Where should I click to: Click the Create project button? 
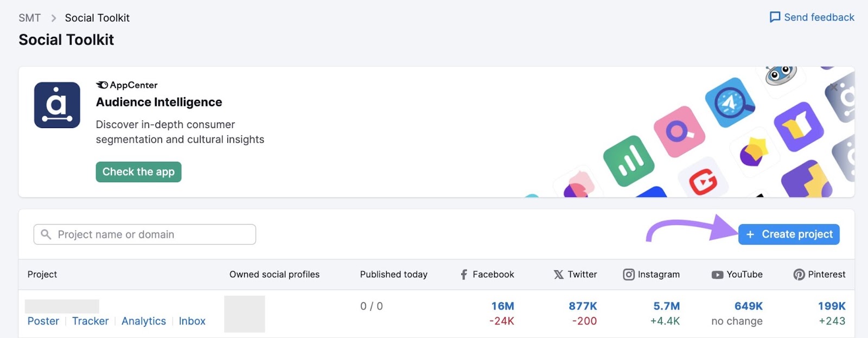coord(788,234)
